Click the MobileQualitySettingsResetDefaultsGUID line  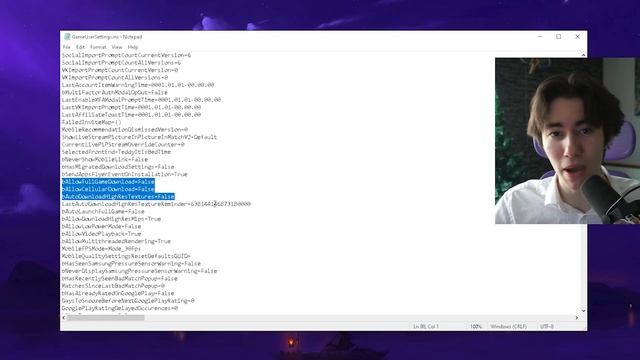tap(126, 256)
